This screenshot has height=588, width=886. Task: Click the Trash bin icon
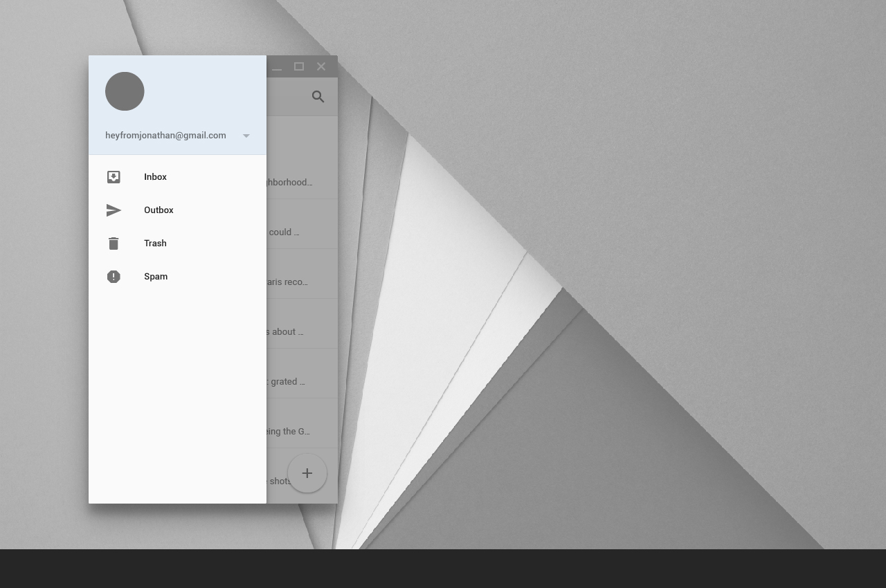pyautogui.click(x=114, y=244)
